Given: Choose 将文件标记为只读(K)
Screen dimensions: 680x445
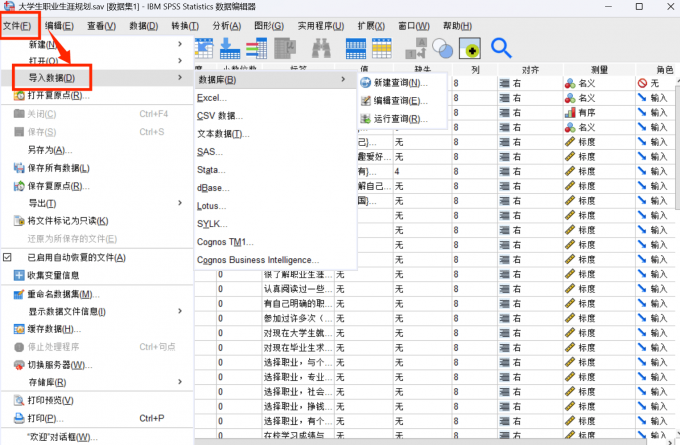Looking at the screenshot, I should pos(98,221).
